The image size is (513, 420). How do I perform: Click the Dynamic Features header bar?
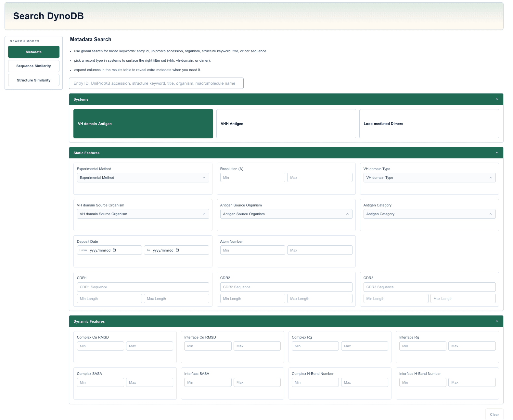tap(286, 321)
